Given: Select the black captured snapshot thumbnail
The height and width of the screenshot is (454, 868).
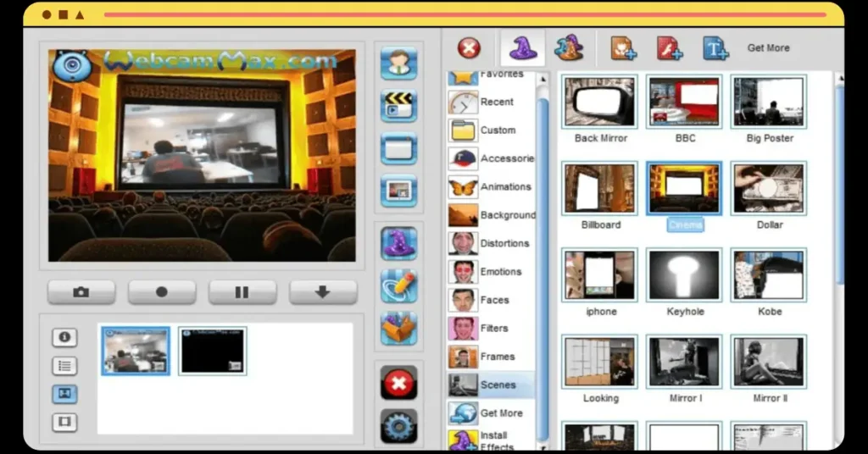Looking at the screenshot, I should click(x=213, y=352).
